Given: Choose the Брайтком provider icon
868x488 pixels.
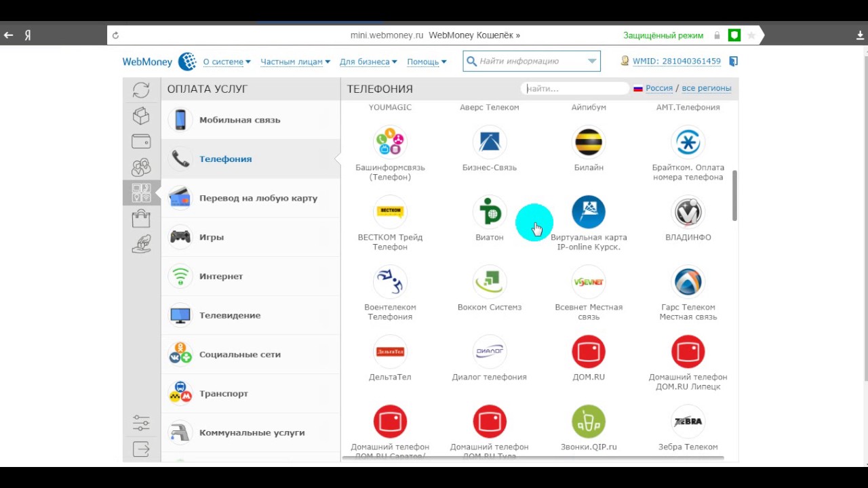Looking at the screenshot, I should [688, 142].
